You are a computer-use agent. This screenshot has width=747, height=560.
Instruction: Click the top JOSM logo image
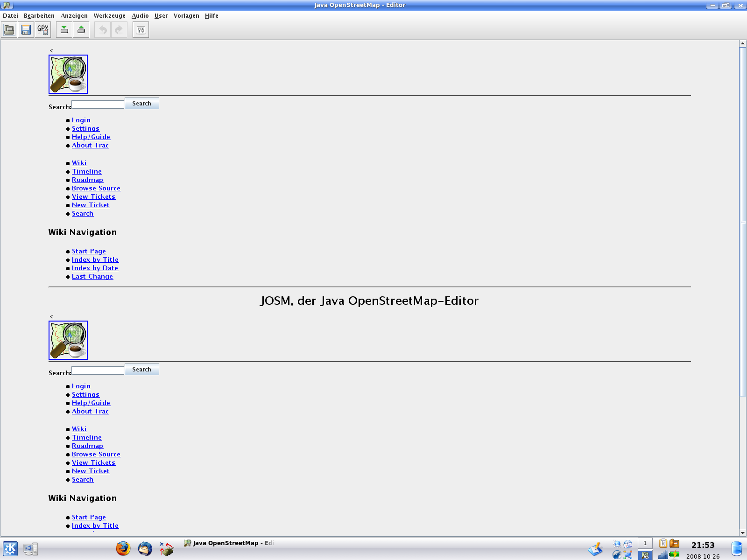(68, 74)
